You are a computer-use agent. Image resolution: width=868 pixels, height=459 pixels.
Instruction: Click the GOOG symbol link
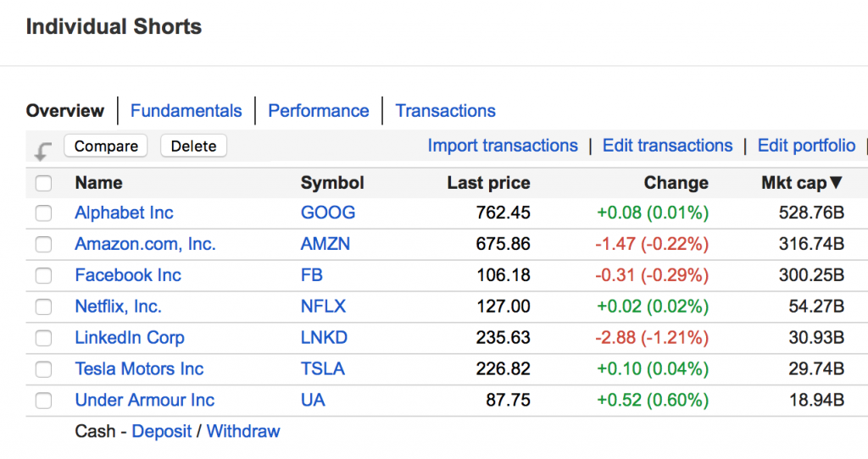[328, 213]
